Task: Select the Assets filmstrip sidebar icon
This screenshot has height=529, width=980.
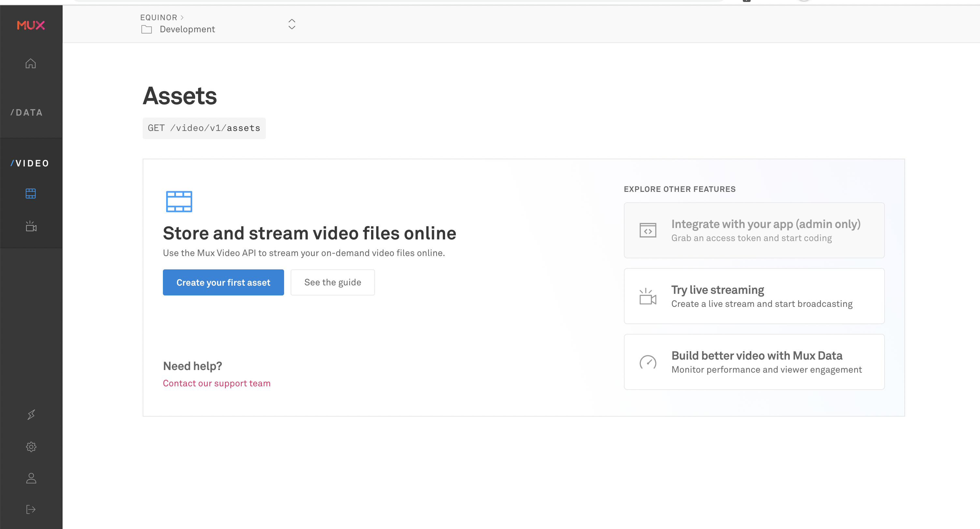Action: (x=31, y=193)
